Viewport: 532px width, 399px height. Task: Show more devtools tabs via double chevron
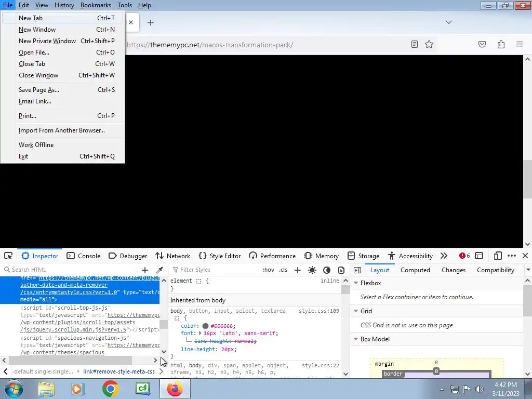pos(444,256)
